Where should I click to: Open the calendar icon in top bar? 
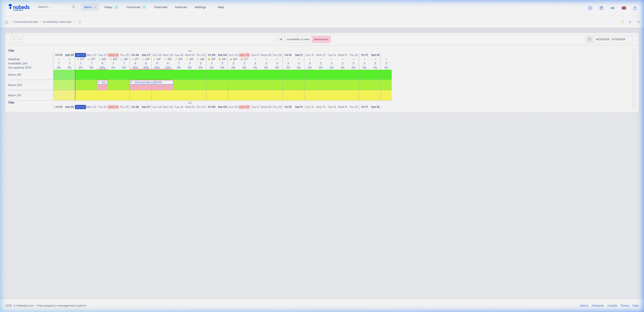point(601,8)
